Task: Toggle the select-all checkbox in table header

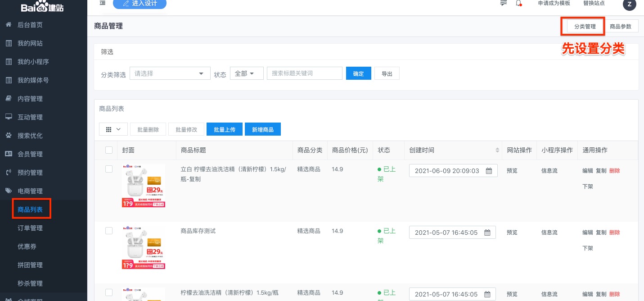Action: 108,150
